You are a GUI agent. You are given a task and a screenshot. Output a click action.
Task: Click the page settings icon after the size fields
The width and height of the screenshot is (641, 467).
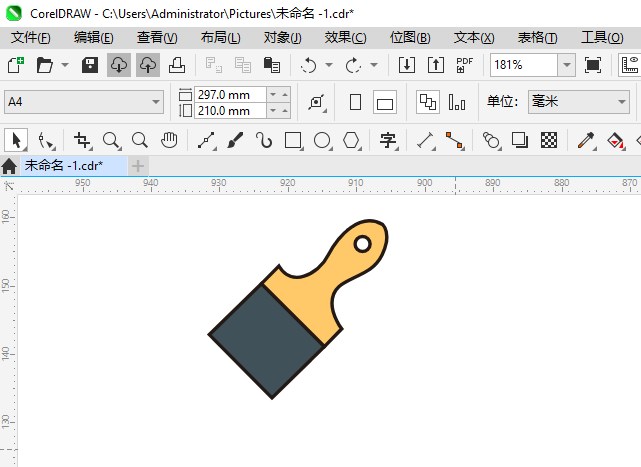[317, 102]
